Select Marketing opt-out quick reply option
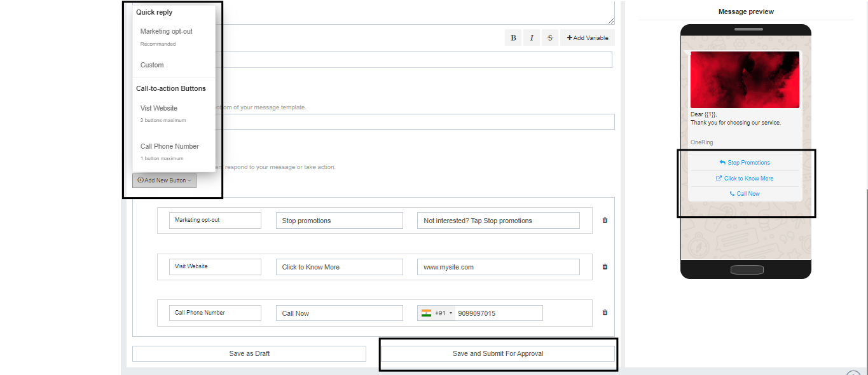This screenshot has width=868, height=375. point(167,32)
